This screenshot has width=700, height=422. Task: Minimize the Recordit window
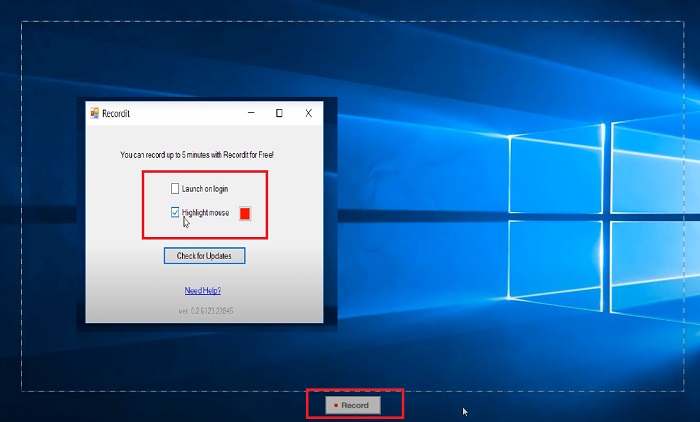pyautogui.click(x=251, y=113)
